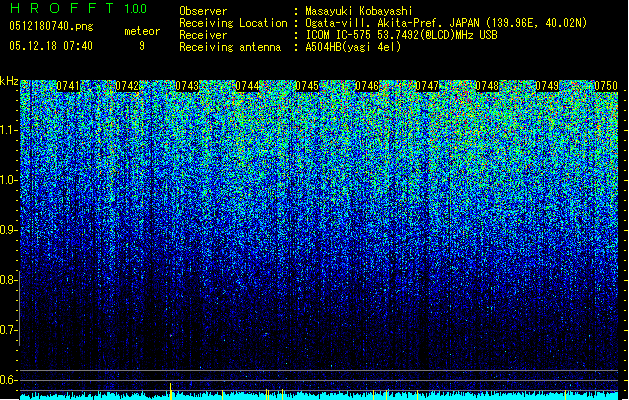Viewport: 629px width, 400px height.
Task: Click the Receiving antenna label
Action: pyautogui.click(x=230, y=47)
